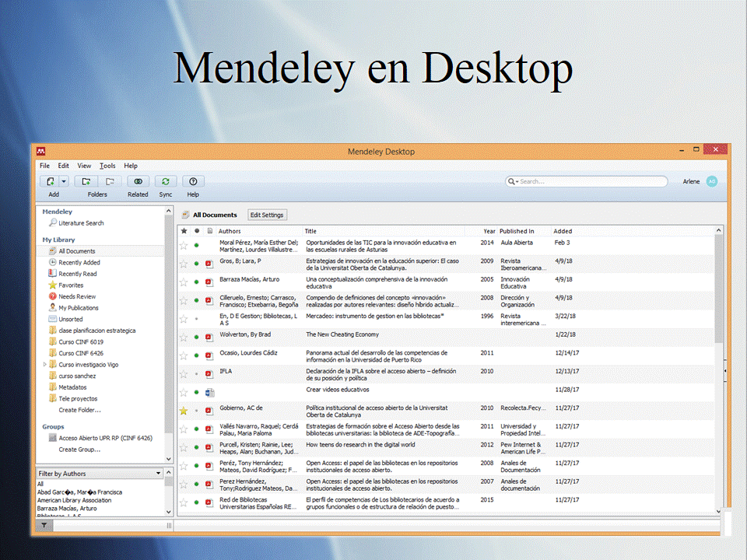The height and width of the screenshot is (560, 747).
Task: Click scroll up arrow of library sidebar
Action: pos(168,211)
